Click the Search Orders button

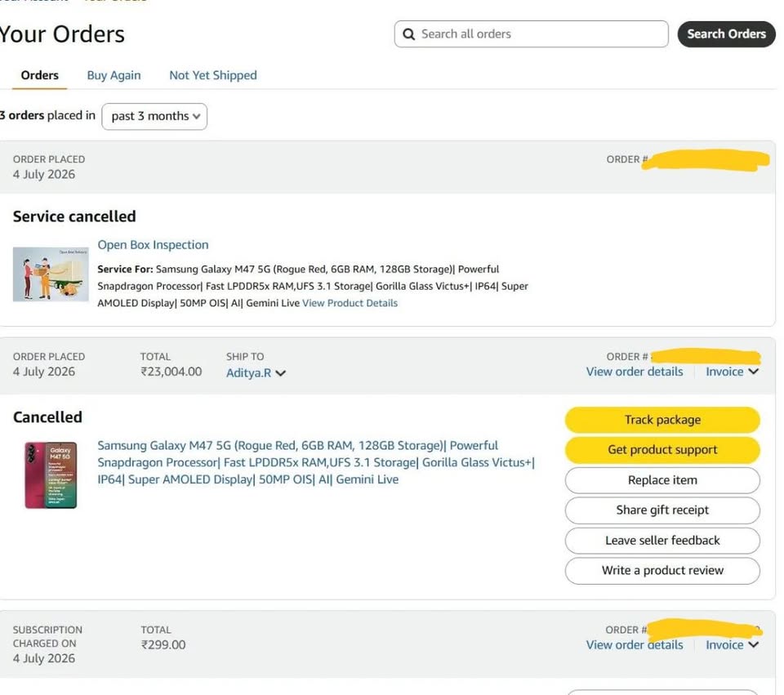tap(726, 34)
